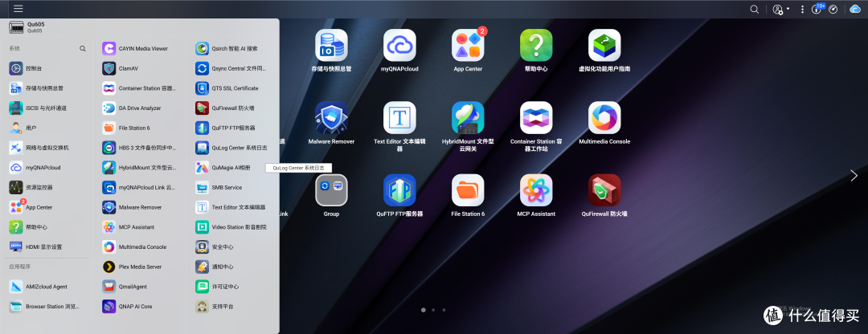Open 虚拟化功能用户指南 desktop shortcut

(x=604, y=46)
